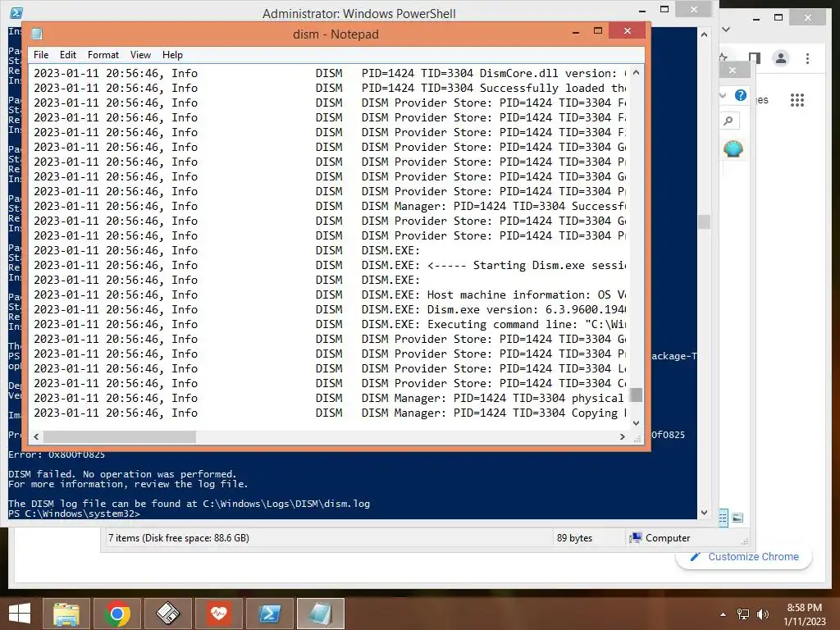
Task: Expand the chevron beside the help icon
Action: 724,95
